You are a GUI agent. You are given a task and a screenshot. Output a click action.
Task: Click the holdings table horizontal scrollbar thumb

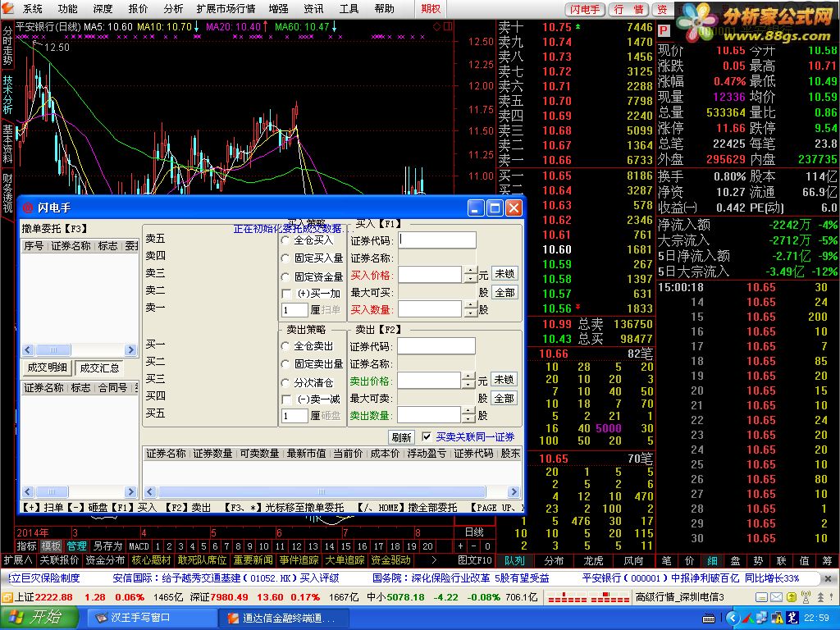pyautogui.click(x=322, y=492)
